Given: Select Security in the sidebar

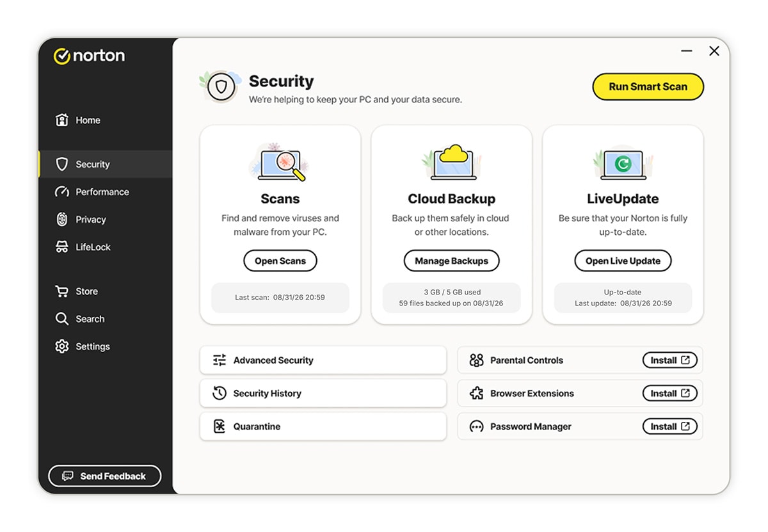Looking at the screenshot, I should pyautogui.click(x=105, y=164).
